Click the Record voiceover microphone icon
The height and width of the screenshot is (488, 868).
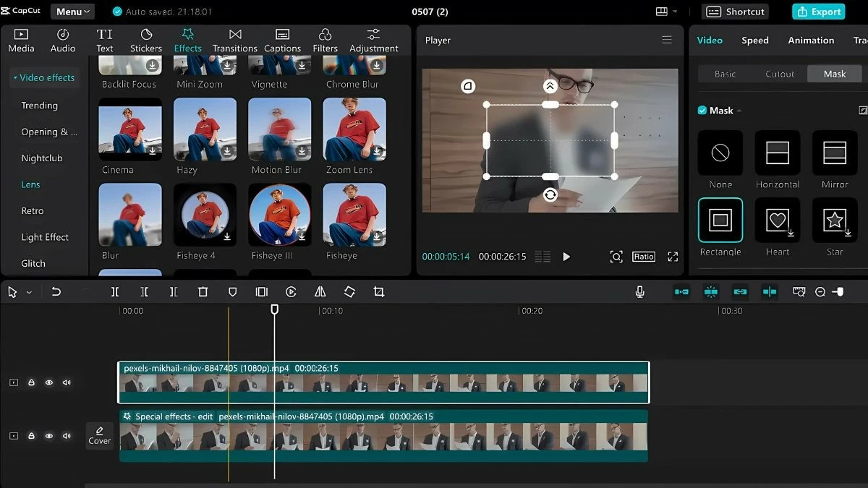[639, 291]
